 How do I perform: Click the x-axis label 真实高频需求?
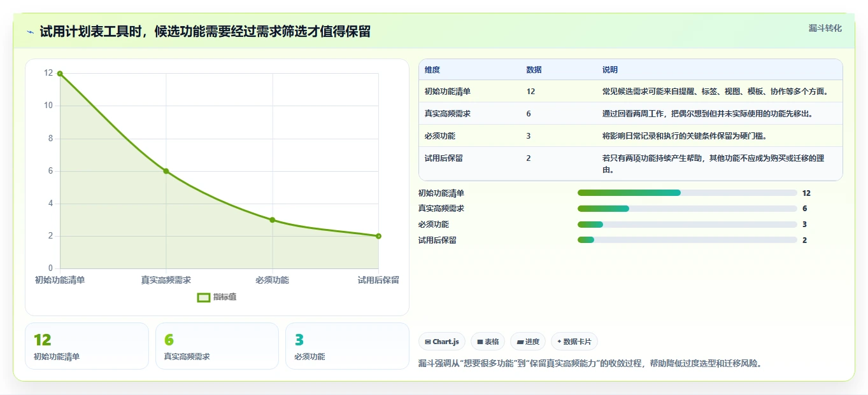[x=166, y=280]
